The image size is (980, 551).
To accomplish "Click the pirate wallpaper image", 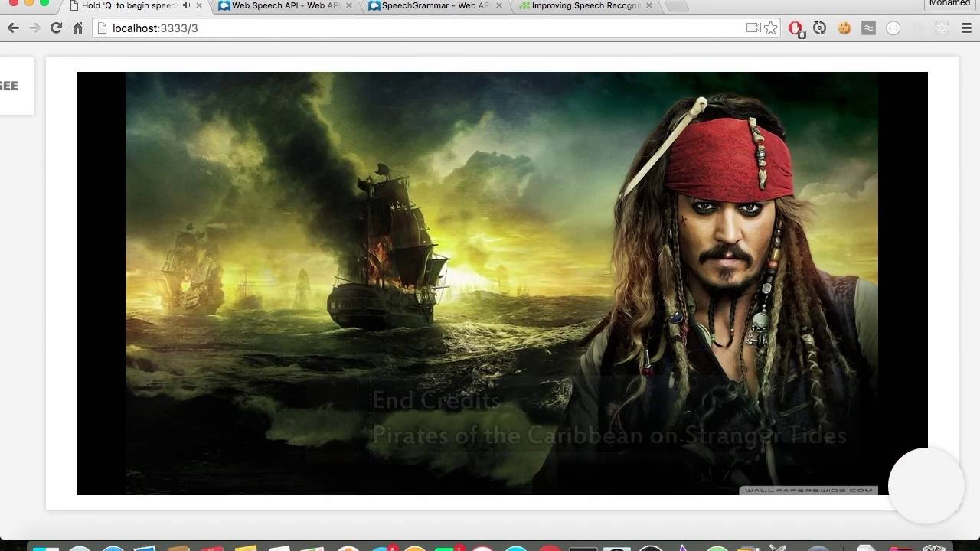I will click(502, 283).
